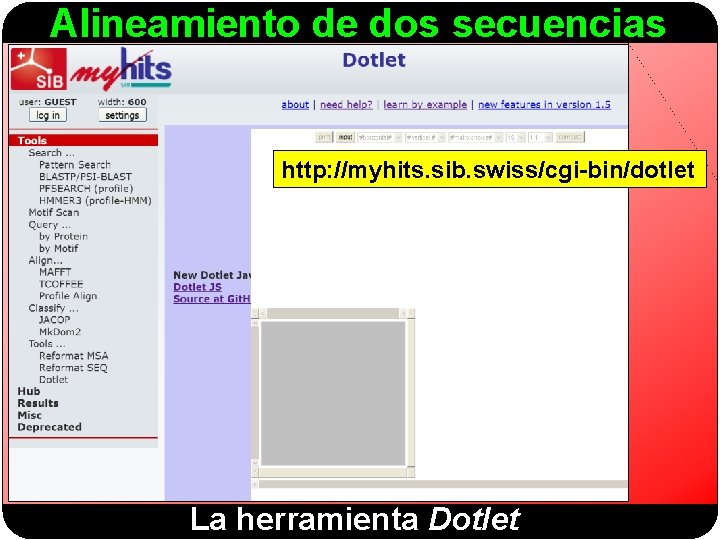Open Reformat SEQ tool
Image resolution: width=720 pixels, height=540 pixels.
point(73,367)
